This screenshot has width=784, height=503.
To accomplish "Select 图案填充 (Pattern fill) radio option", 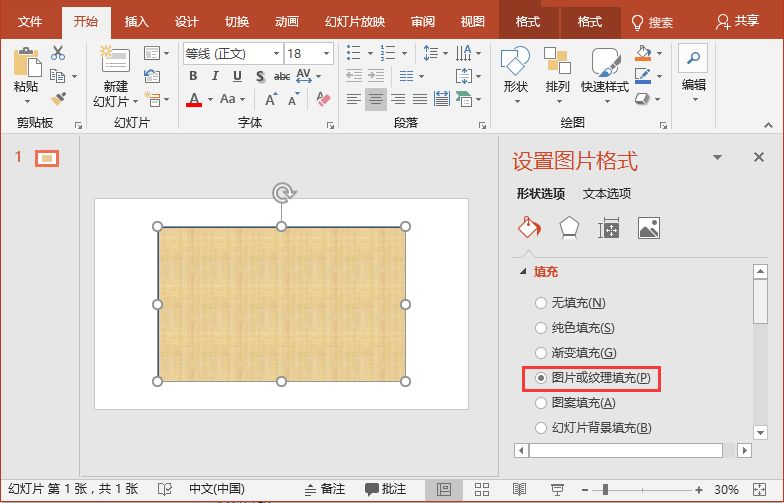I will 541,403.
